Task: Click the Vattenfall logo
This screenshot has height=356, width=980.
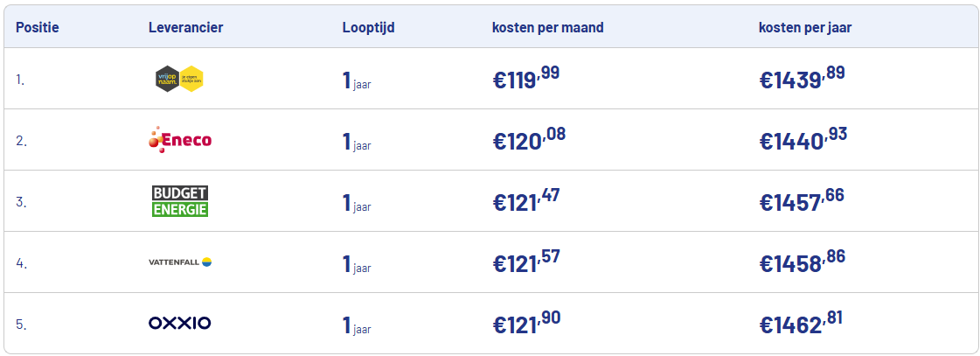Action: tap(180, 262)
